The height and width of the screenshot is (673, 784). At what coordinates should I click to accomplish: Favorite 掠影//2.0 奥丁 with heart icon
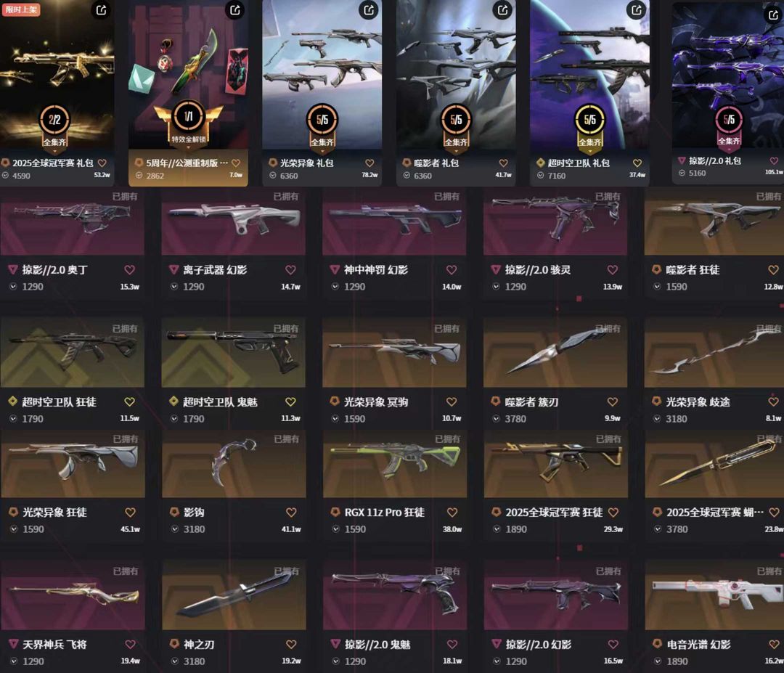pos(129,270)
